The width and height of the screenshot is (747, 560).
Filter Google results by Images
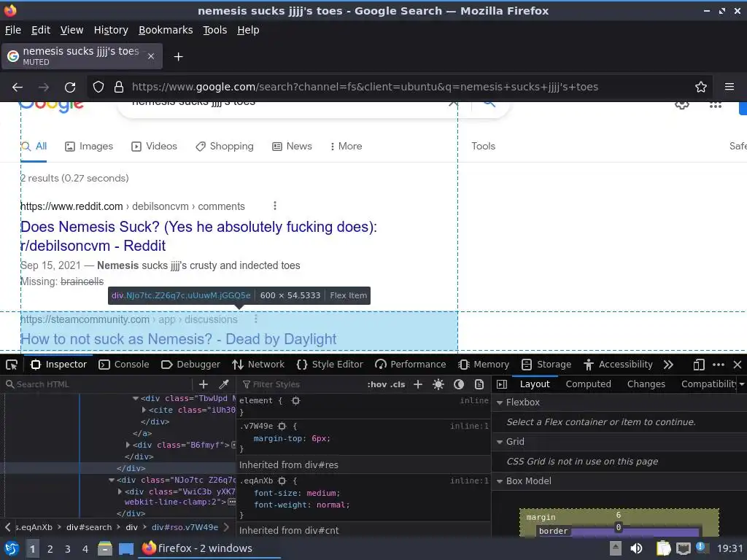pyautogui.click(x=89, y=147)
